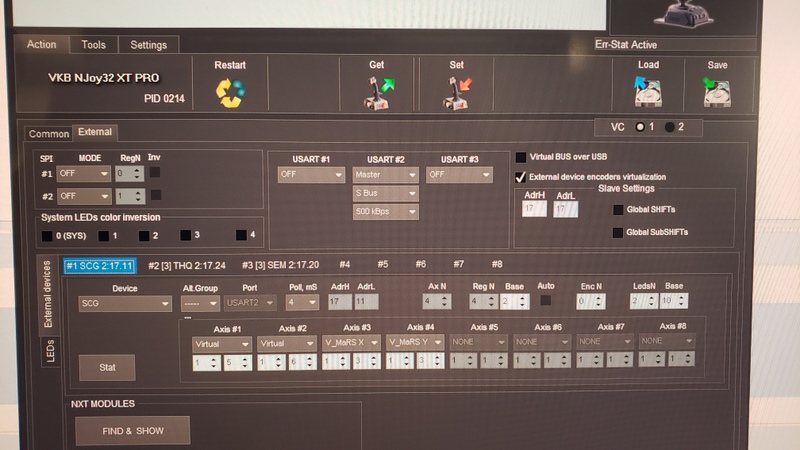Click the FIND & SHOW button

133,431
